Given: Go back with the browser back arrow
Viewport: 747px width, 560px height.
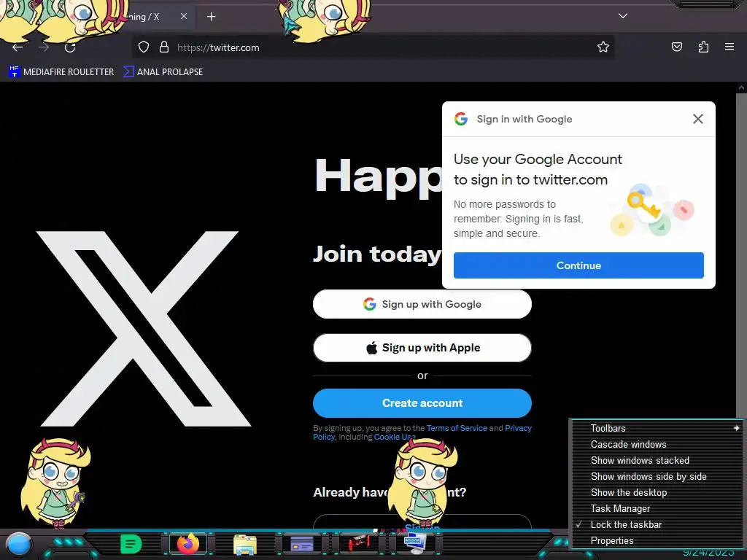Looking at the screenshot, I should (x=18, y=47).
